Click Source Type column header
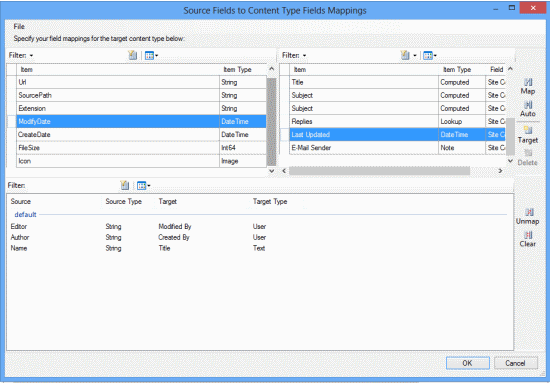Screen dimensions: 553x383 pos(123,201)
